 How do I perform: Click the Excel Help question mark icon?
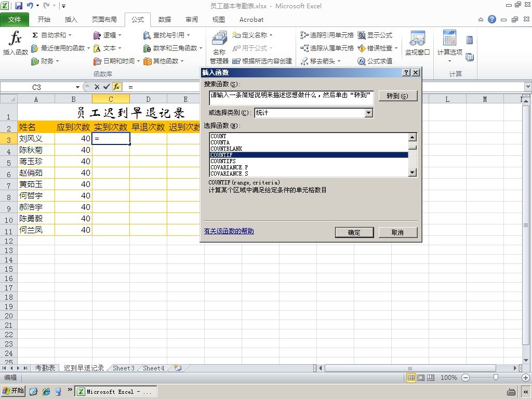(491, 19)
